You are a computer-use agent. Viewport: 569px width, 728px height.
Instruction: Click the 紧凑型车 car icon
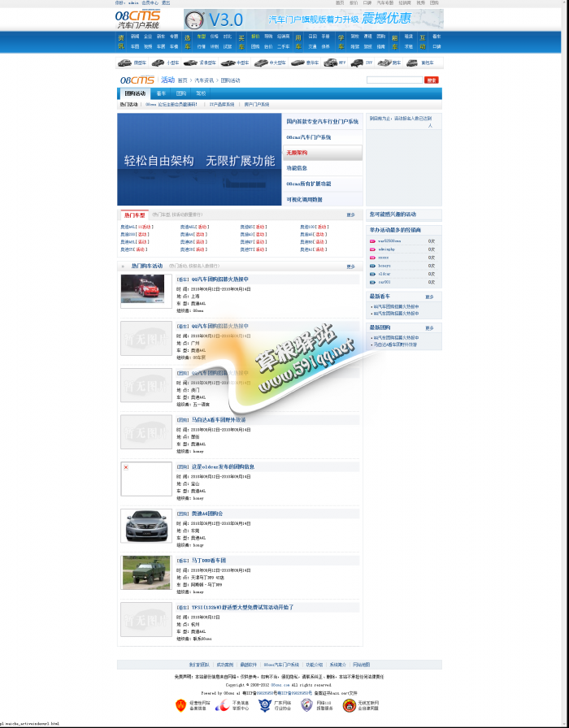point(190,63)
